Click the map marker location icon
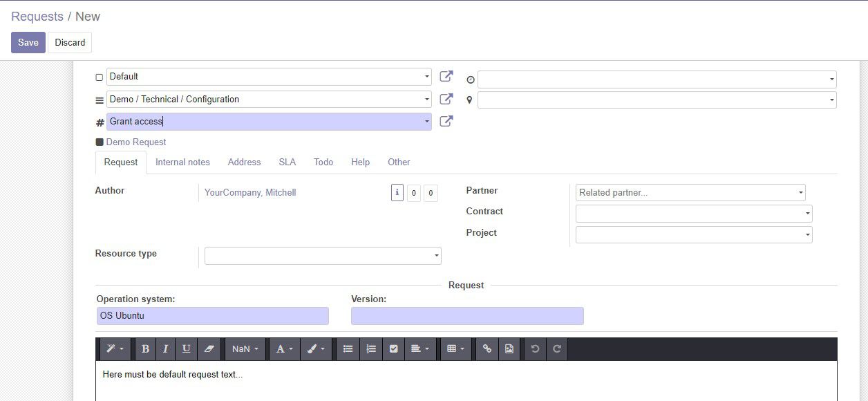This screenshot has width=868, height=401. pyautogui.click(x=470, y=100)
